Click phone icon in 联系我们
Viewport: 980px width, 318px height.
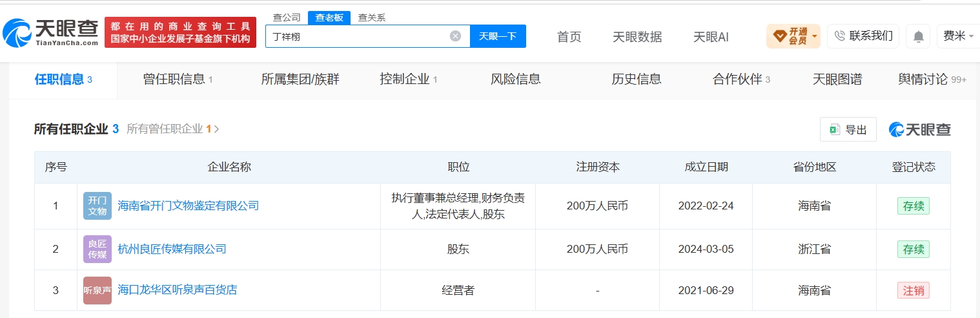pos(840,36)
